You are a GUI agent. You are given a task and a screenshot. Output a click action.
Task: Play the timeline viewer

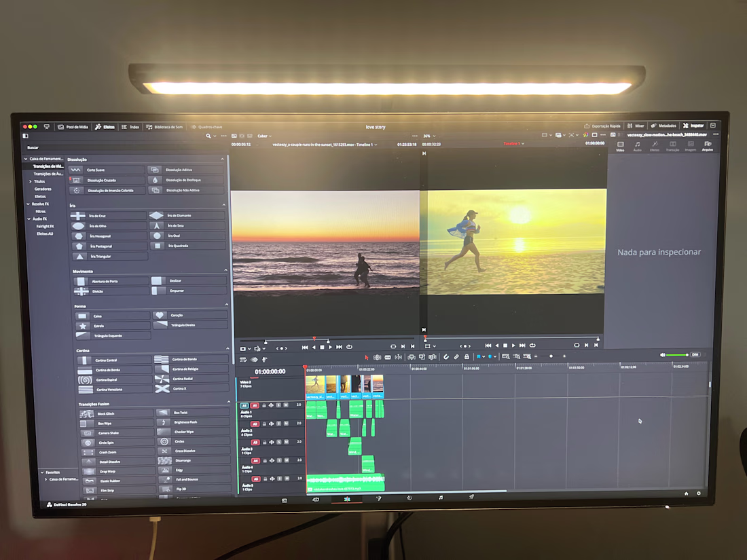(x=513, y=346)
